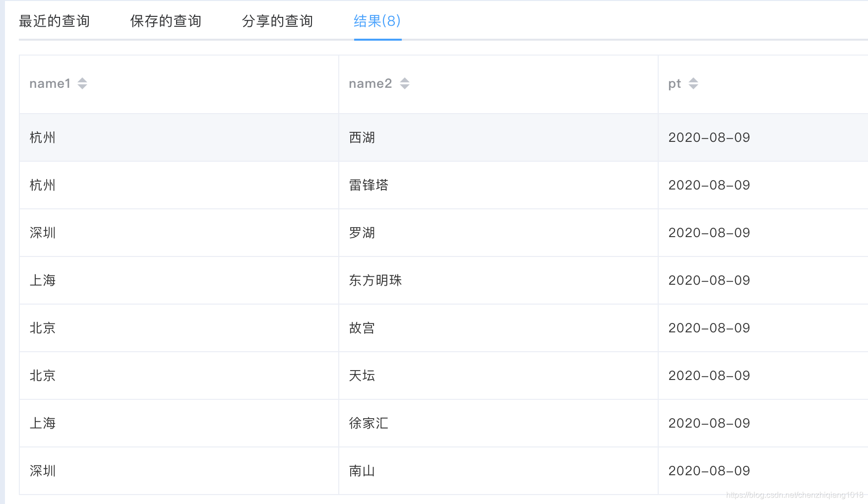Sort the pt column descending
The height and width of the screenshot is (504, 868).
coord(694,86)
